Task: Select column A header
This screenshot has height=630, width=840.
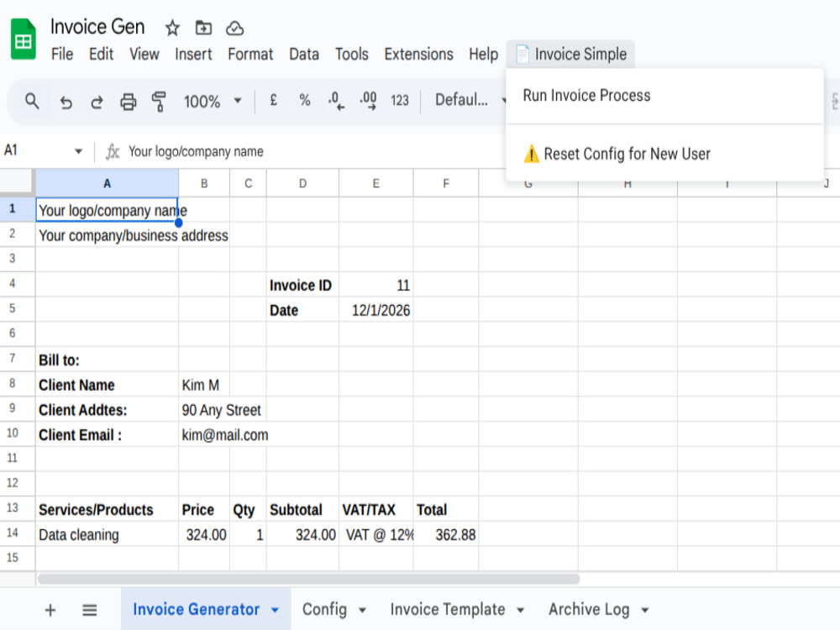Action: pos(108,183)
